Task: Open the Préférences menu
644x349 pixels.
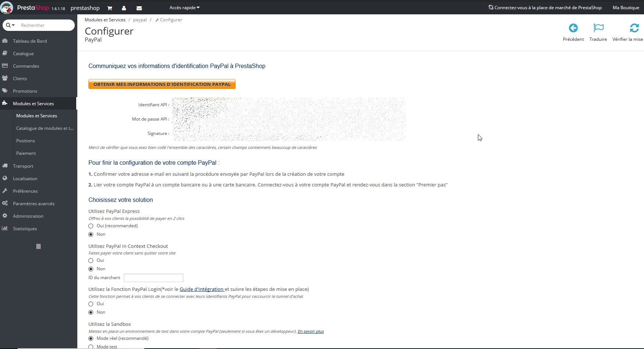Action: (x=25, y=191)
